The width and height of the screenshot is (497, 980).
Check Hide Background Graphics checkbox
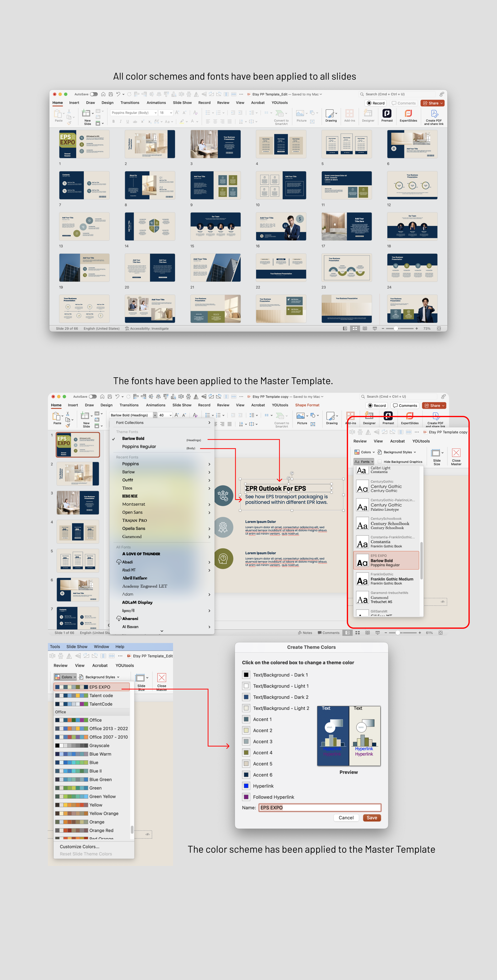[380, 462]
